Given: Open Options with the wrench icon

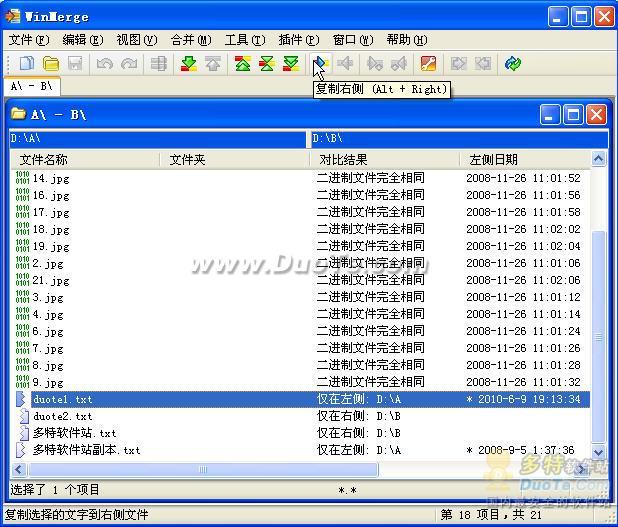Looking at the screenshot, I should pyautogui.click(x=429, y=63).
